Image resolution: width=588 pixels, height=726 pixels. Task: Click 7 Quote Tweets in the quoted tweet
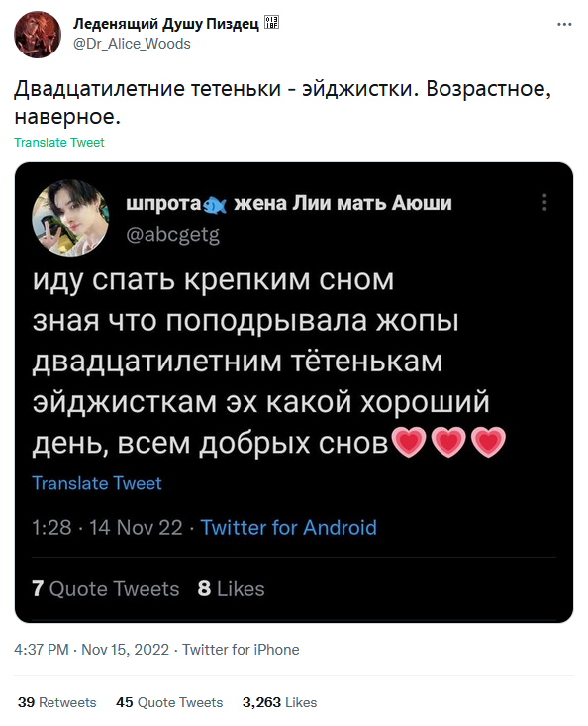pyautogui.click(x=106, y=589)
